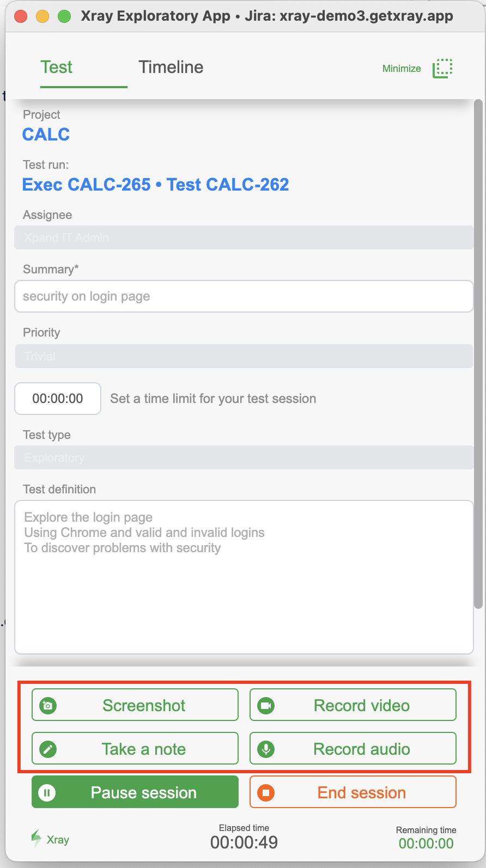Screen dimensions: 486x868
Task: Switch to the Timeline tab
Action: point(171,67)
